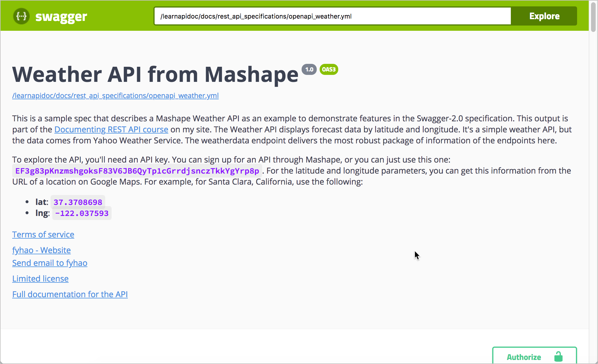Screen dimensions: 598x364
Task: Visit the fyhao - Website link
Action: tap(41, 250)
